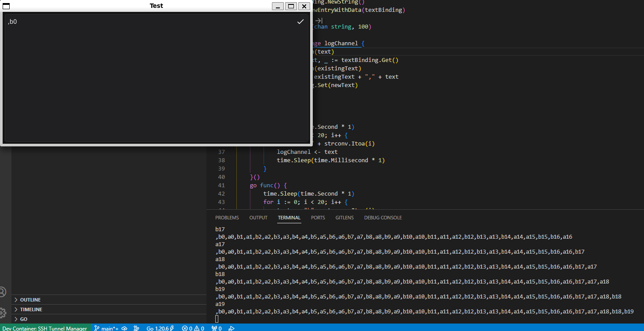Select the OUTPUT panel tab

[258, 217]
